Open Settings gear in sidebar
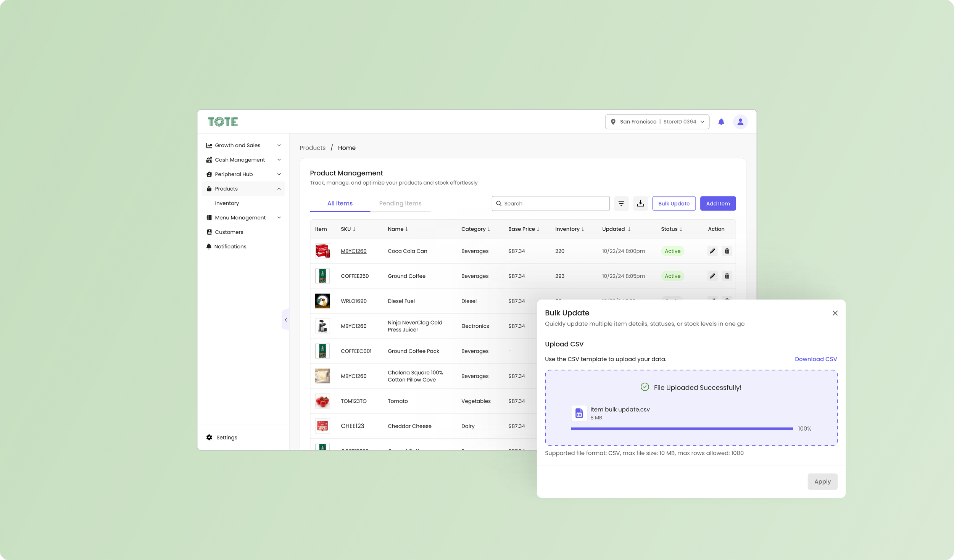954x560 pixels. (209, 437)
